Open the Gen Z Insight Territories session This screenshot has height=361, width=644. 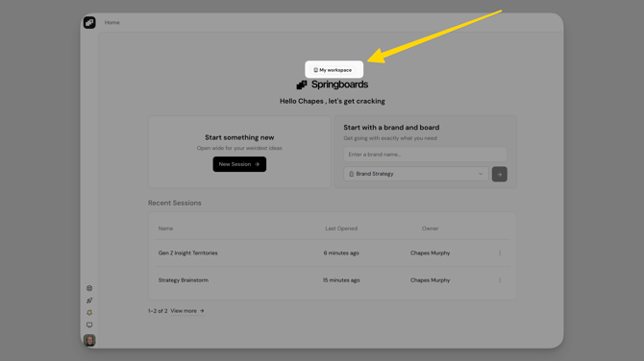[188, 253]
